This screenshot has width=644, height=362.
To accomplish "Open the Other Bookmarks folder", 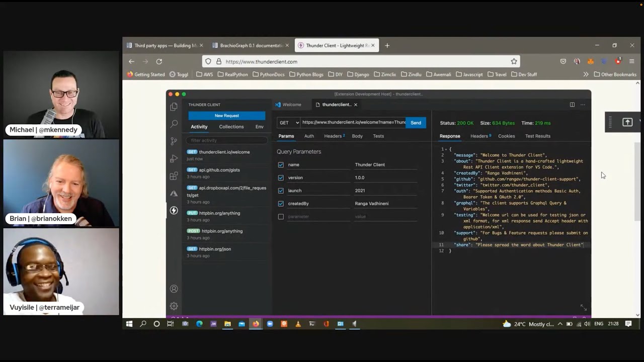I will (x=615, y=74).
